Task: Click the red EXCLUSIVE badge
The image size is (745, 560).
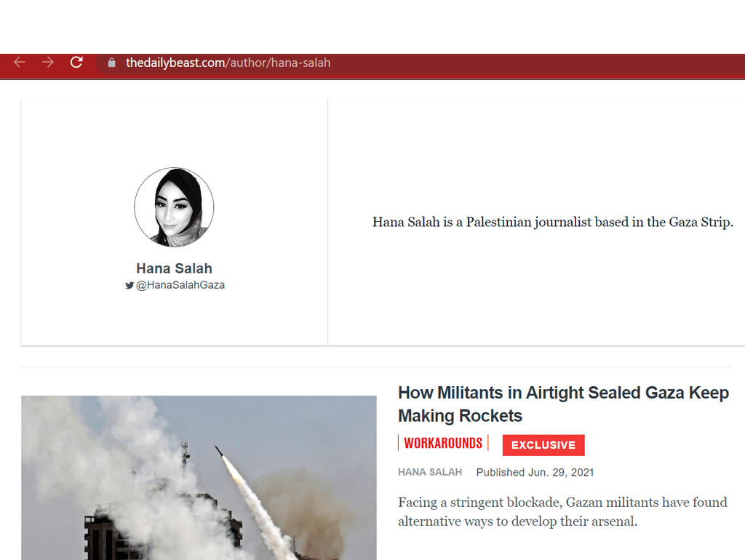Action: (543, 445)
